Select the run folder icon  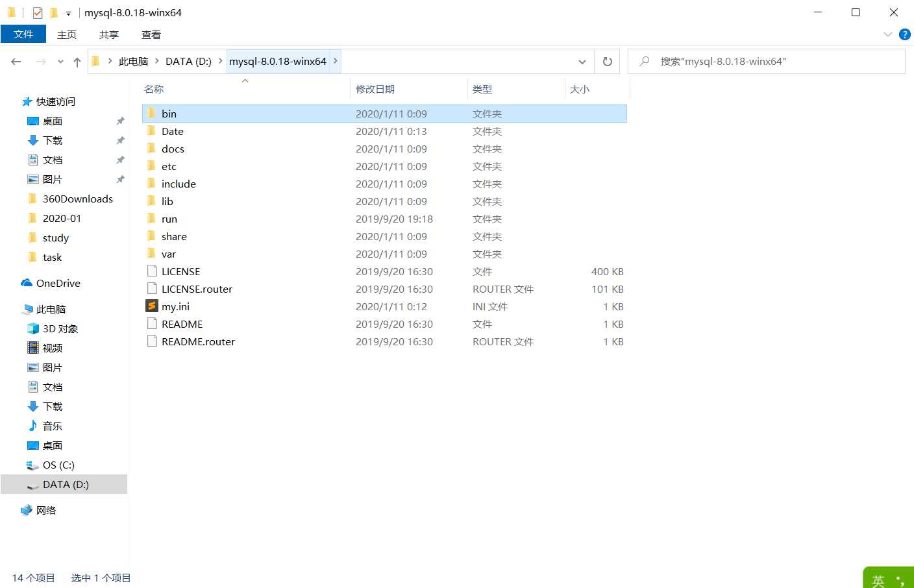tap(151, 218)
